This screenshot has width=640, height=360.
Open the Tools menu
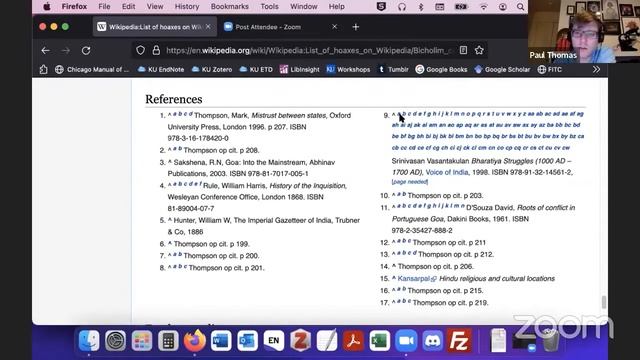[269, 7]
